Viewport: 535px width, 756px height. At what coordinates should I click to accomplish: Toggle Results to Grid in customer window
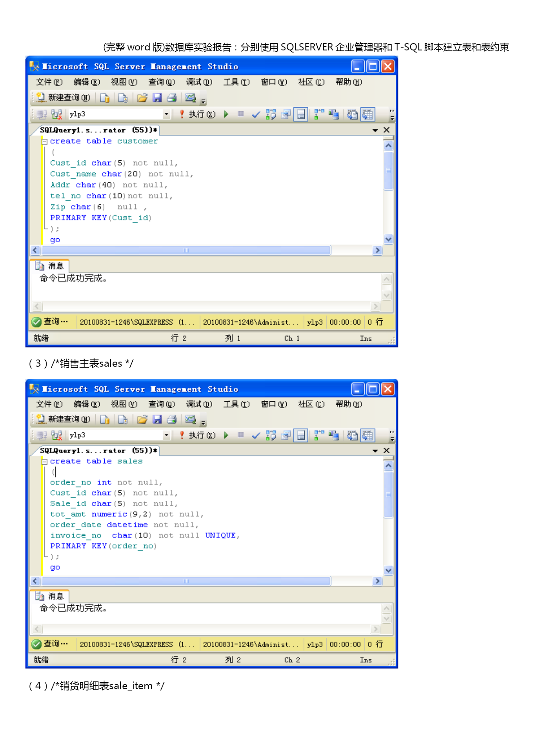coord(368,114)
